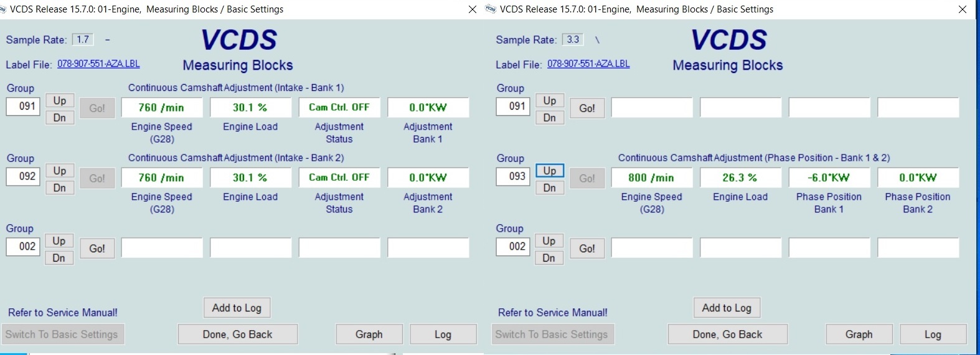Viewport: 980px width, 355px height.
Task: Open label file link in right window
Action: tap(588, 64)
